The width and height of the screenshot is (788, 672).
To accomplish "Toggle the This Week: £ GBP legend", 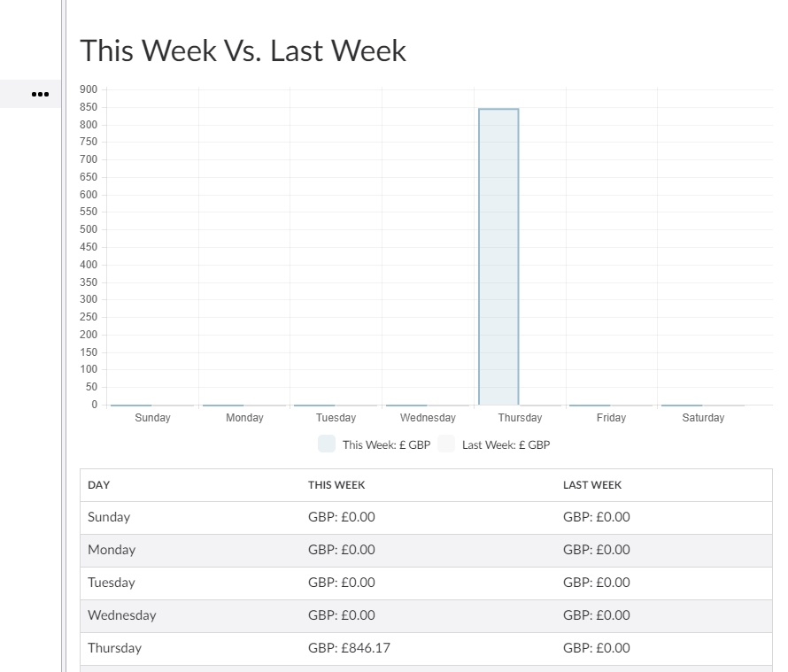I will click(x=375, y=444).
